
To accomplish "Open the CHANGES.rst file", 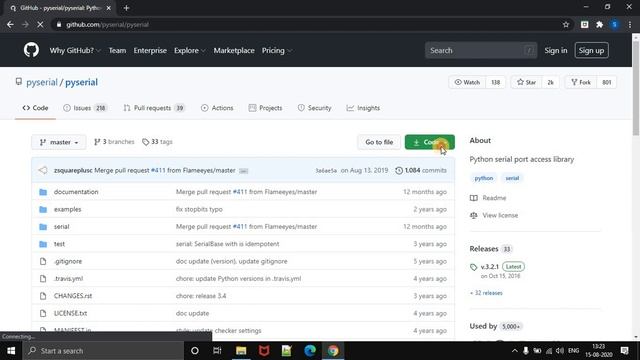I will pyautogui.click(x=73, y=296).
